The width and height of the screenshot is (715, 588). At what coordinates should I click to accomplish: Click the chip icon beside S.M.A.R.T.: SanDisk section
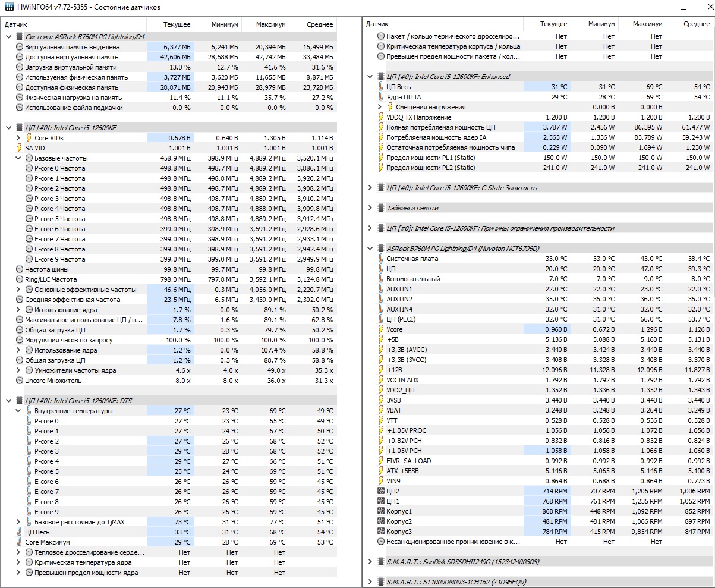(x=381, y=562)
